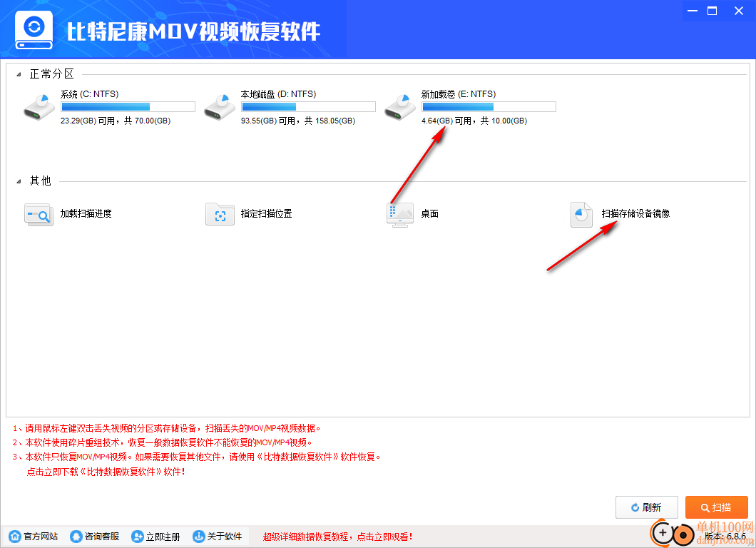Viewport: 756px width, 548px height.
Task: Close the MOV recovery window
Action: point(739,11)
